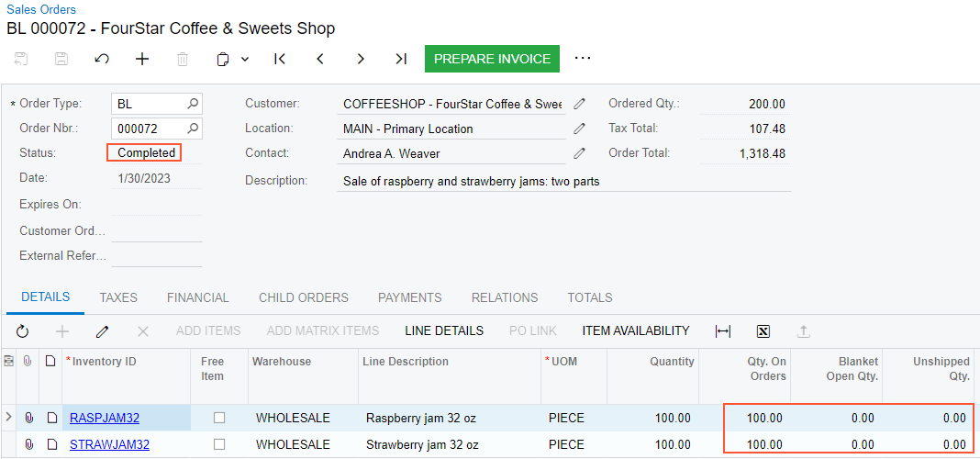Open the Child Orders tab
Image resolution: width=980 pixels, height=459 pixels.
click(304, 297)
